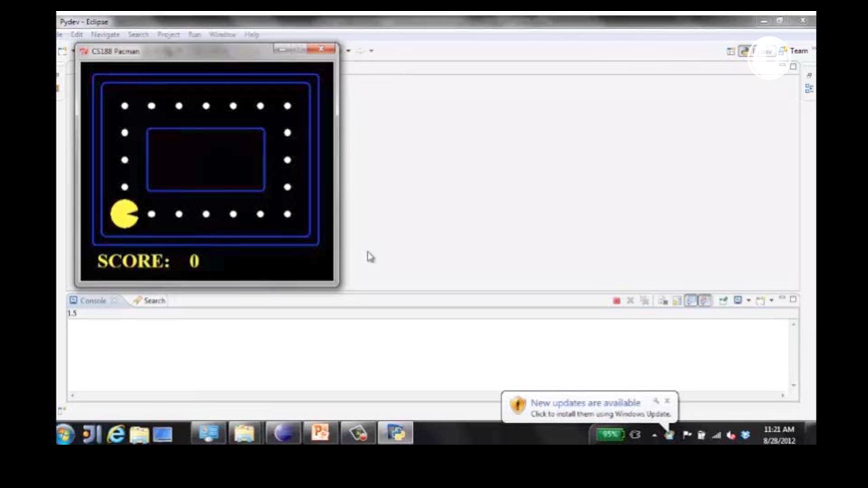The height and width of the screenshot is (488, 868).
Task: Toggle console Scroll Lock
Action: click(677, 300)
